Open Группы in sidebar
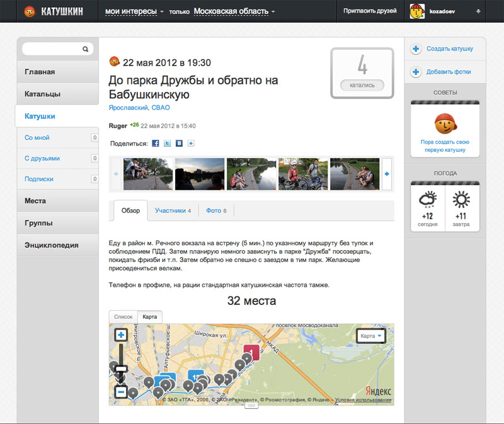 [58, 223]
